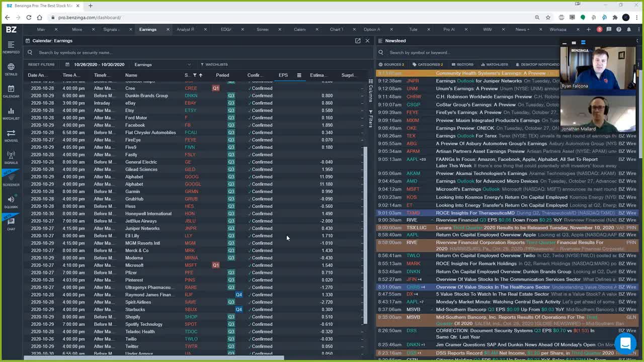Click the symbol column filter icon

click(195, 75)
